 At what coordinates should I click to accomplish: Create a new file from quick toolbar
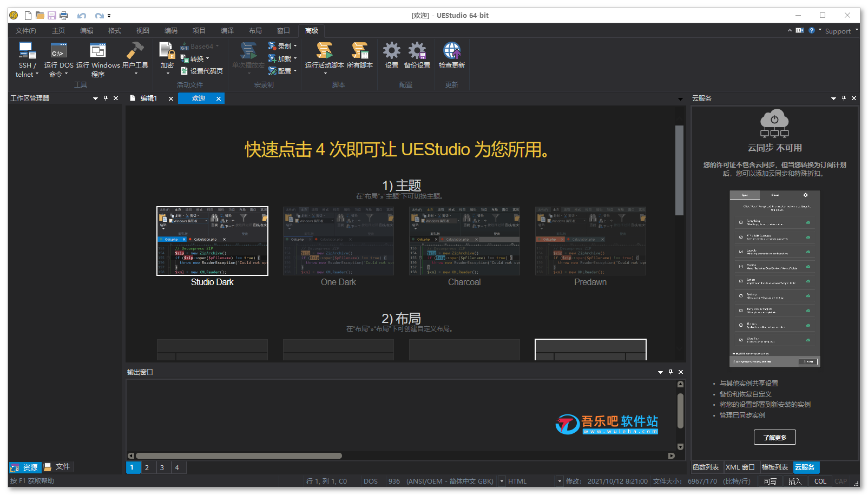point(28,16)
